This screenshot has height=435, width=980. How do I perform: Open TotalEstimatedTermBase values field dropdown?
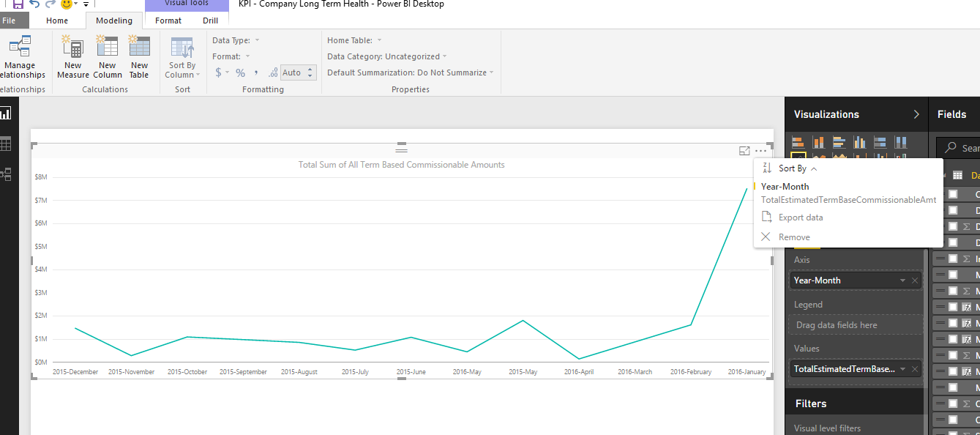[903, 369]
